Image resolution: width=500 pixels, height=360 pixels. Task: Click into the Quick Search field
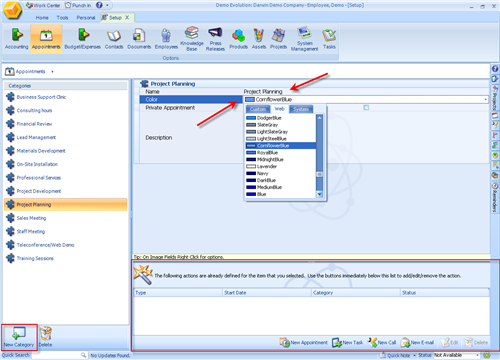55,355
